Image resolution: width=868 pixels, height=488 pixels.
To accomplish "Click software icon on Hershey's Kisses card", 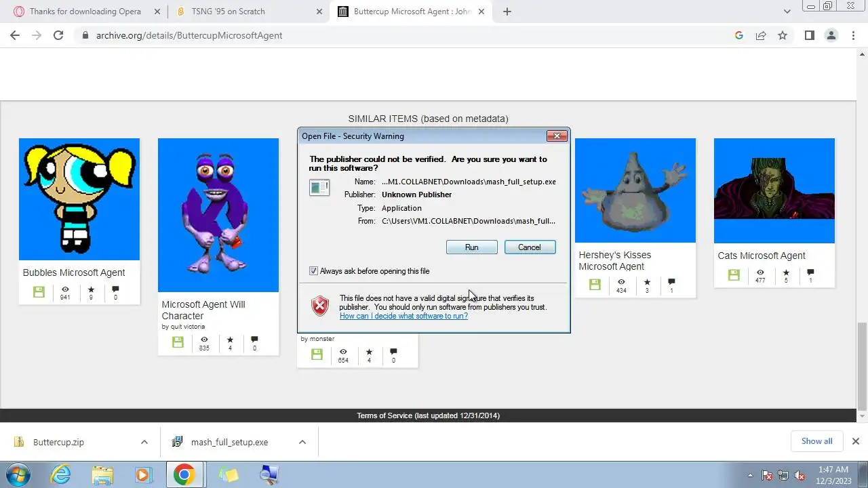I will click(x=595, y=285).
